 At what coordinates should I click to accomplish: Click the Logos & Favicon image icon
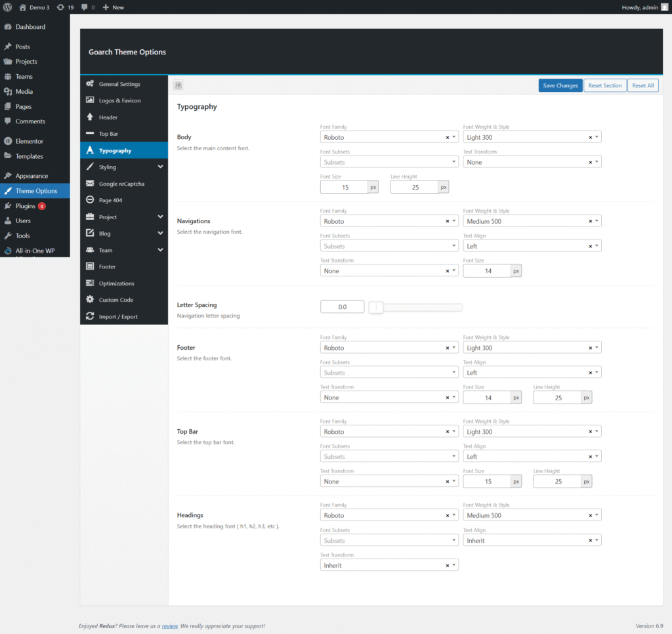point(90,100)
